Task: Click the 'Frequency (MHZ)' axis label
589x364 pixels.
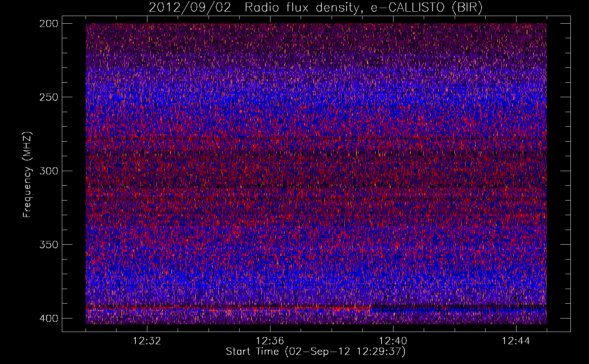Action: pos(27,174)
